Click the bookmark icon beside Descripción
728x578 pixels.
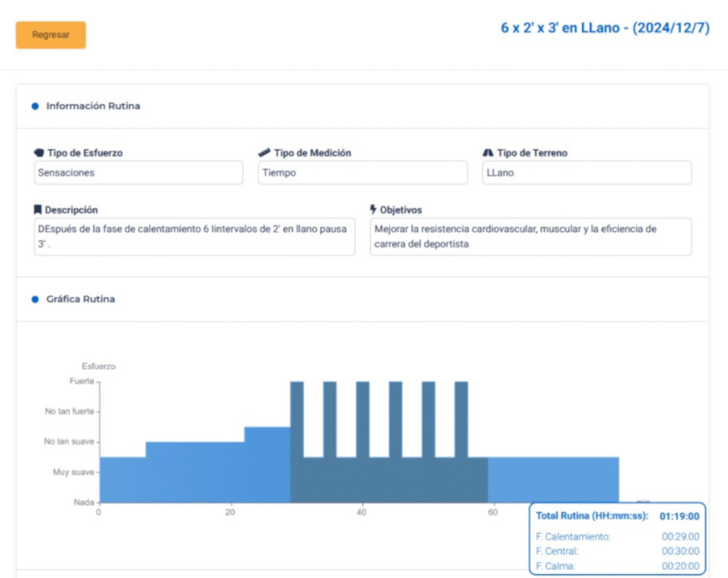point(38,210)
